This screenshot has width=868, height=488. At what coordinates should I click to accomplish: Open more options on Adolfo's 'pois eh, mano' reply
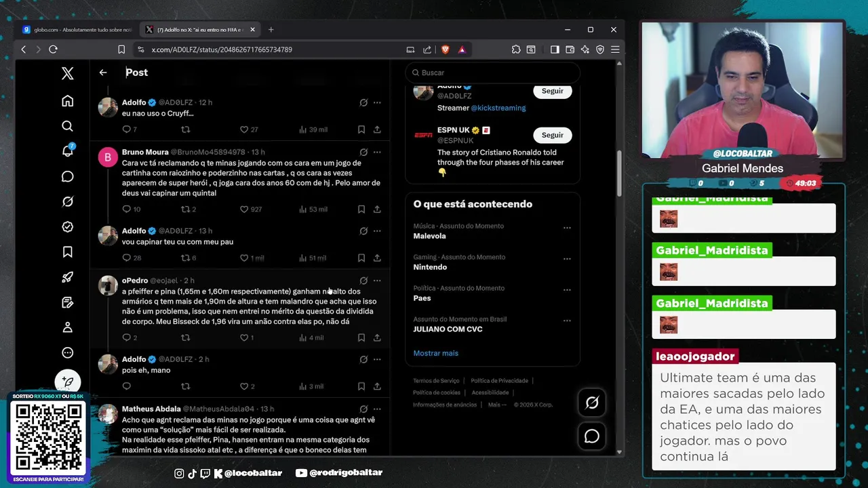(377, 360)
